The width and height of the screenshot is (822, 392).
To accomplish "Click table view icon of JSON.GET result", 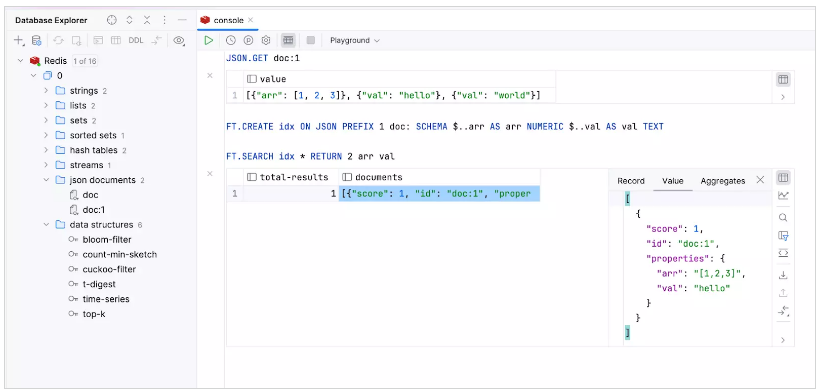I will coord(783,80).
